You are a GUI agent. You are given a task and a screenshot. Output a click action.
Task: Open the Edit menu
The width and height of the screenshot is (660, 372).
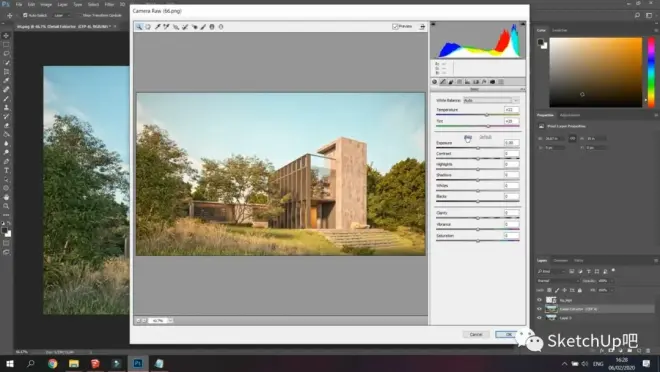(x=32, y=4)
